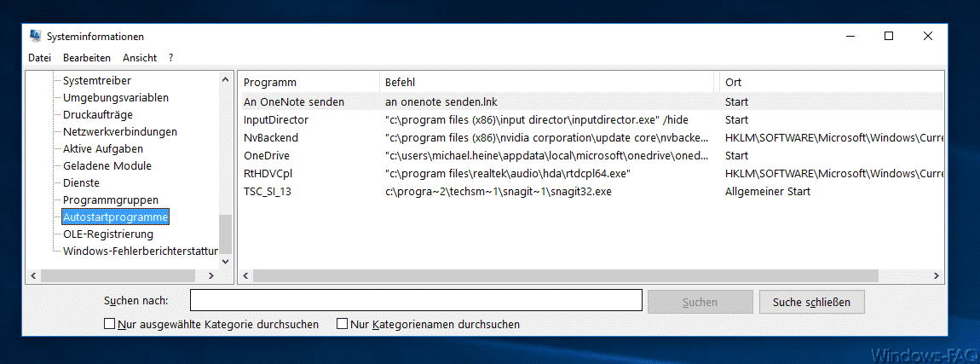
Task: Click the Suche schließen button
Action: [811, 302]
